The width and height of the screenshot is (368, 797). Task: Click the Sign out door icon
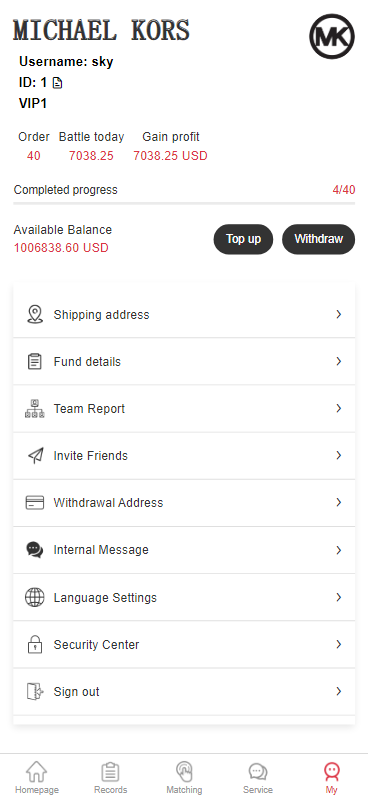35,691
